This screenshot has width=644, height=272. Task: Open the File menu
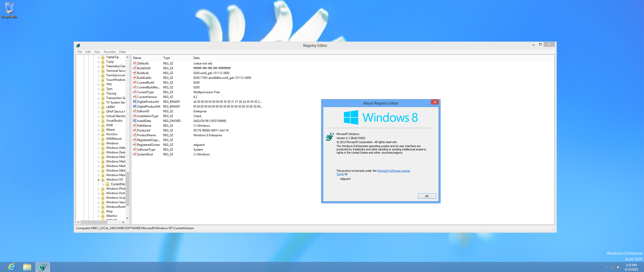(x=80, y=52)
